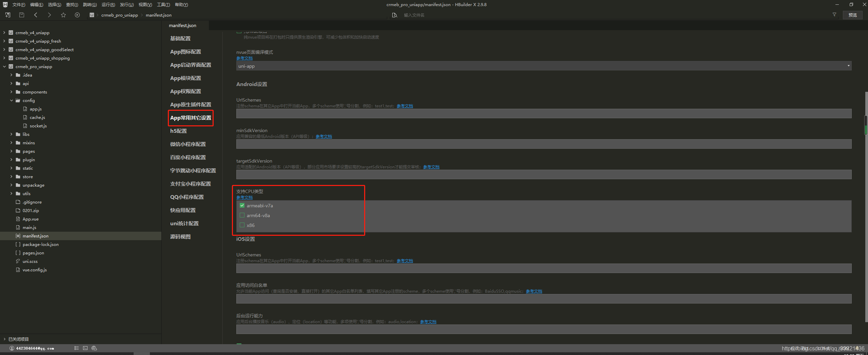
Task: Click the new file toolbar icon
Action: (8, 15)
